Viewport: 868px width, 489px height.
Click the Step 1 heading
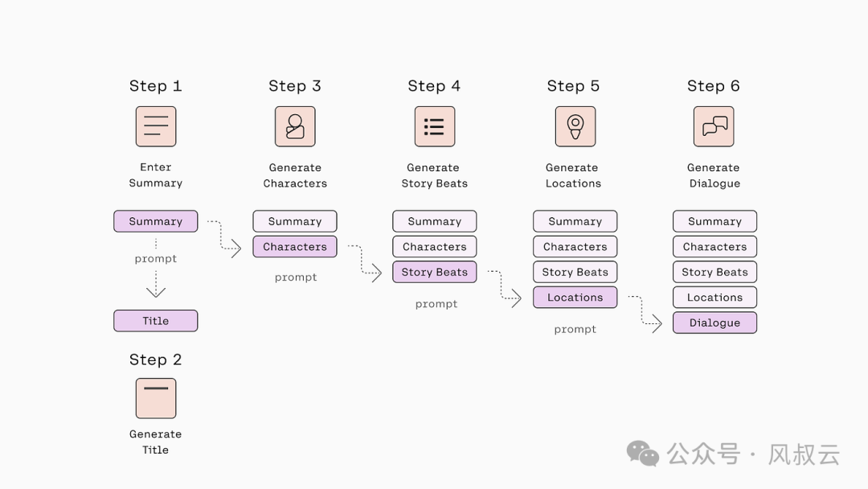(x=155, y=86)
